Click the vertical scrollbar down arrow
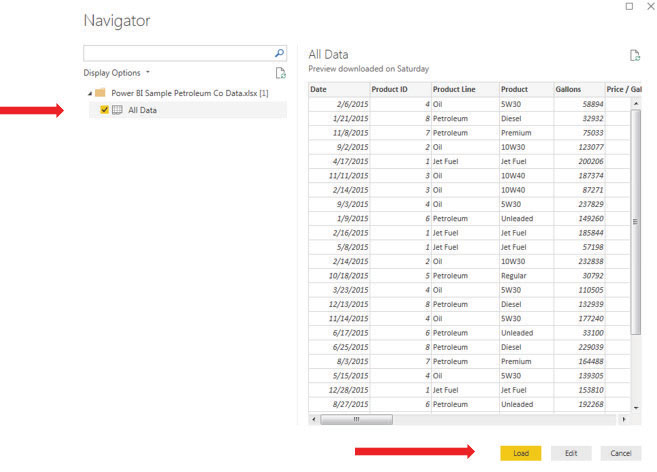The width and height of the screenshot is (657, 472). pos(635,407)
